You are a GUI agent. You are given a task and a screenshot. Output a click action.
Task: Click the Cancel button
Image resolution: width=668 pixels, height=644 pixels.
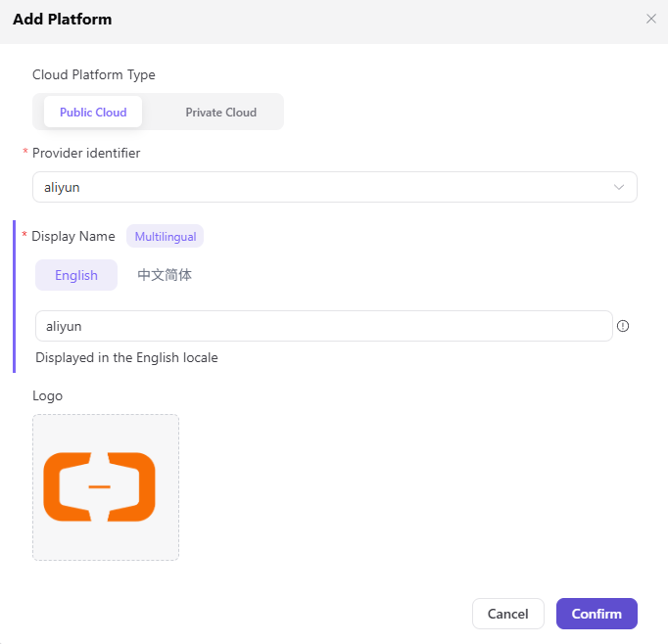[x=507, y=614]
